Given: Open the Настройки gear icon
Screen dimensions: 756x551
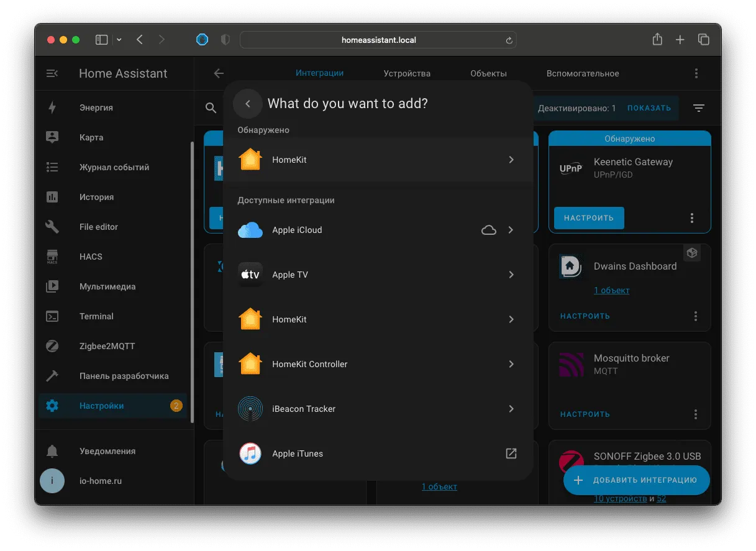Looking at the screenshot, I should point(52,406).
